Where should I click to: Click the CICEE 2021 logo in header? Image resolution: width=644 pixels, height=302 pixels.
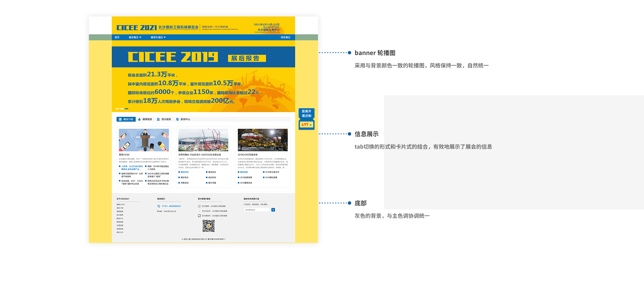pyautogui.click(x=137, y=28)
